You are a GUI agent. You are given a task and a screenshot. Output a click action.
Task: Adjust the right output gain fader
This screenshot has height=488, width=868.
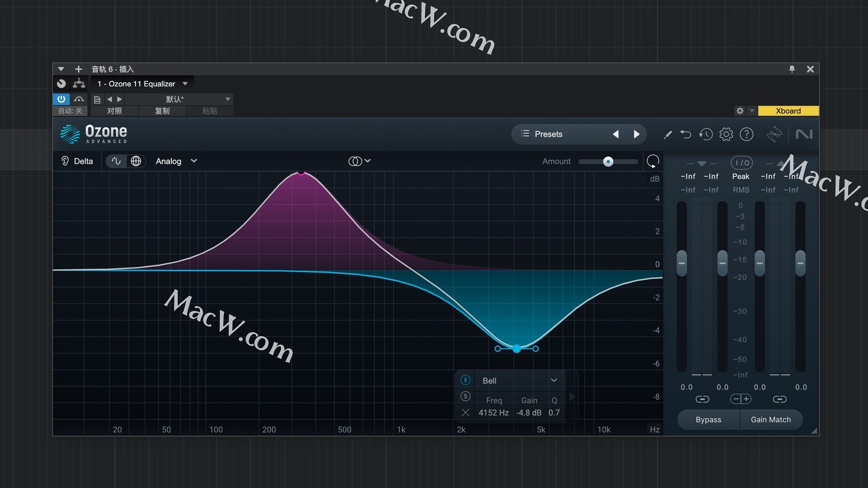(x=801, y=263)
